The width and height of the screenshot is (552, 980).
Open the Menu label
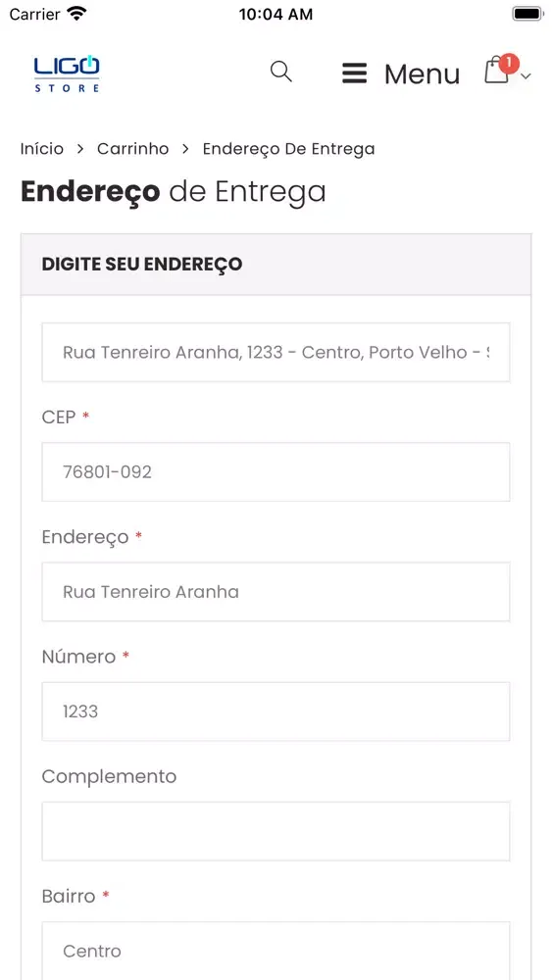coord(422,74)
